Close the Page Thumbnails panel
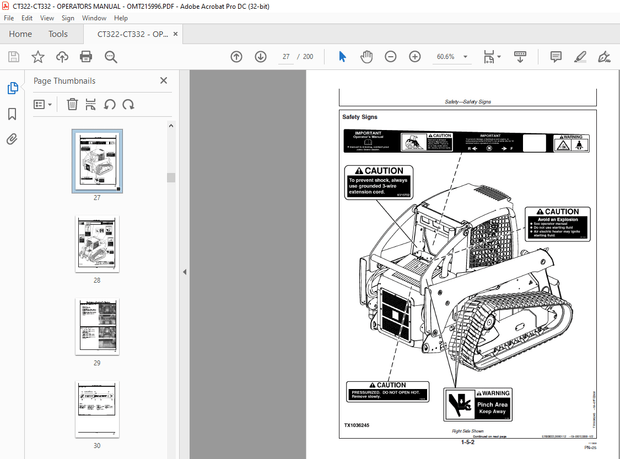Image resolution: width=620 pixels, height=459 pixels. (164, 81)
